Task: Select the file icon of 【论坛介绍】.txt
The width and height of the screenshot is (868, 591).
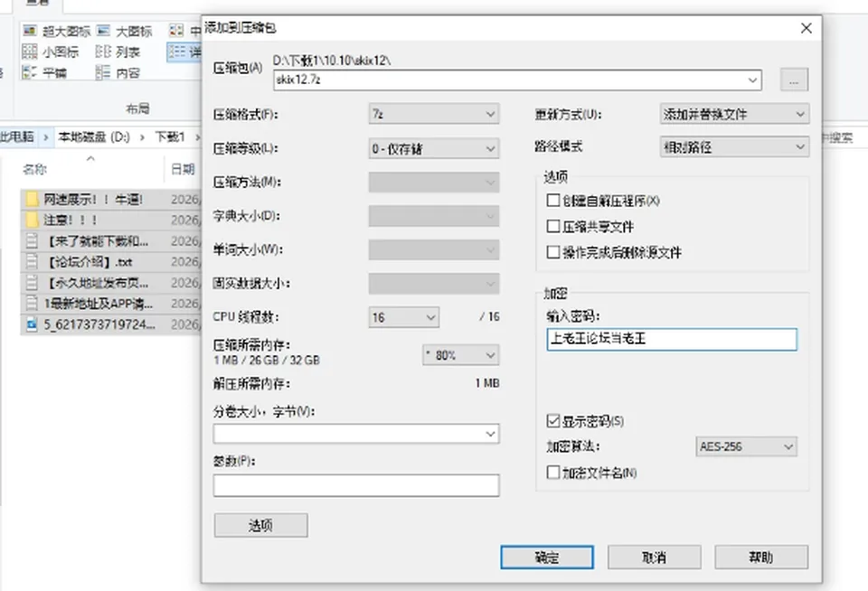Action: tap(33, 262)
